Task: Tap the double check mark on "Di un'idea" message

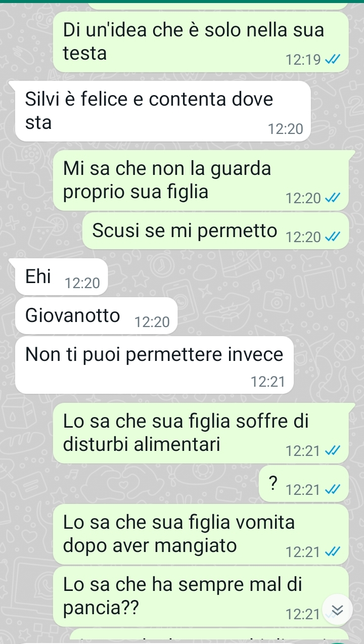Action: [x=332, y=61]
